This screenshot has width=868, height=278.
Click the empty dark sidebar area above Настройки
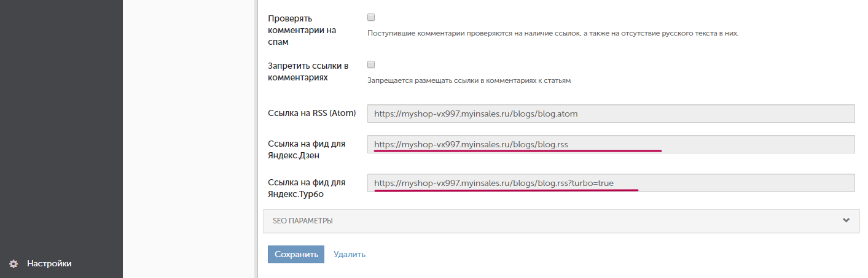(x=61, y=123)
